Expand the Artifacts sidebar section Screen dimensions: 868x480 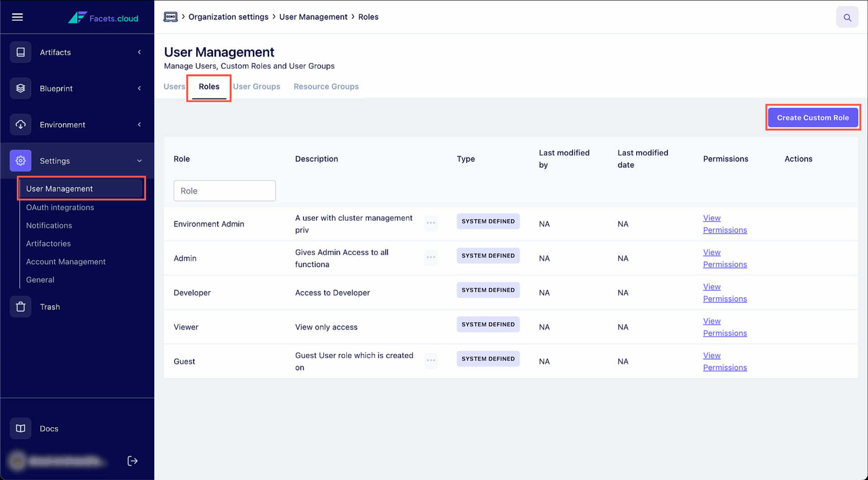click(139, 52)
